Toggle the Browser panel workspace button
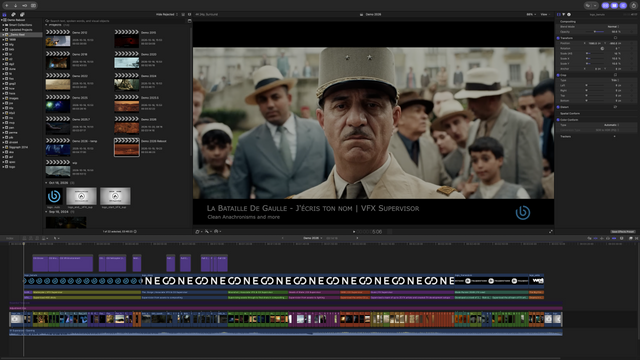The image size is (640, 360). point(605,5)
